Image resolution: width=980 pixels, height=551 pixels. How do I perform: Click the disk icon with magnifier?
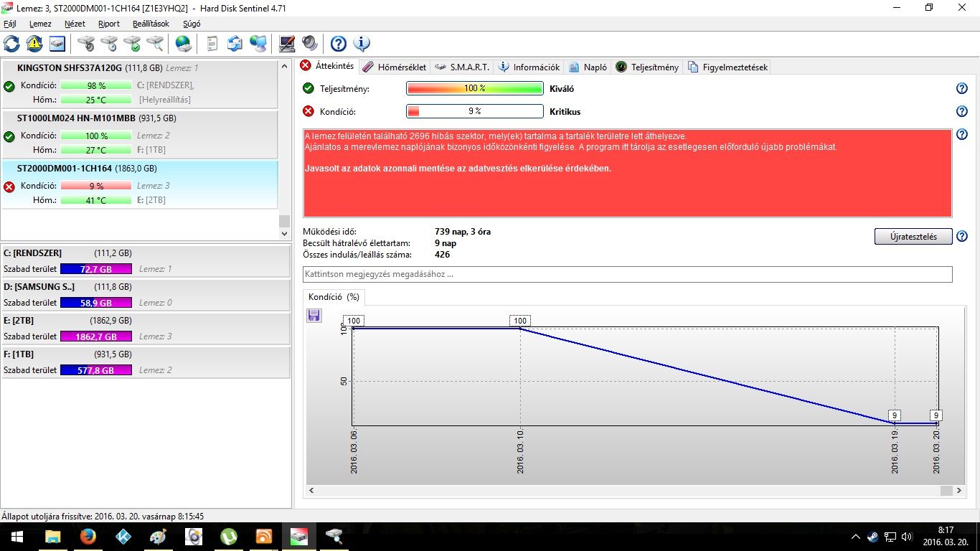tap(155, 44)
